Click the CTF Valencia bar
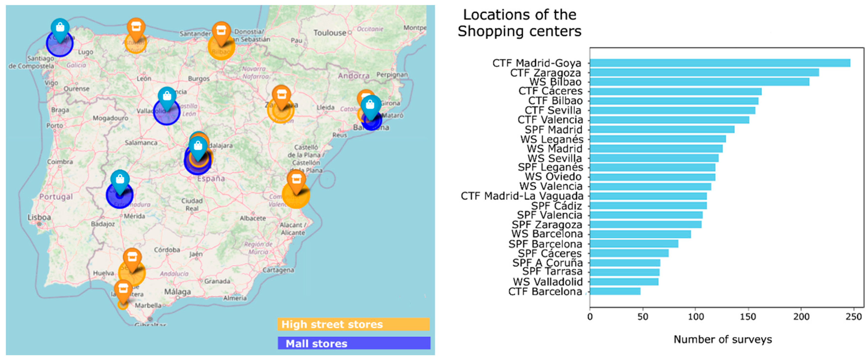The image size is (868, 360). pos(669,120)
